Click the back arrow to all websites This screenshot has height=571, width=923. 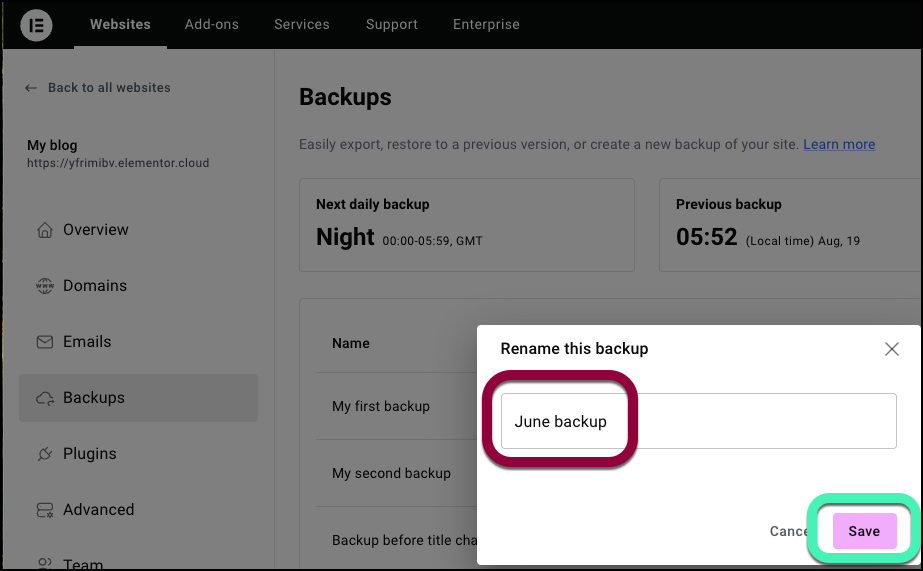31,88
